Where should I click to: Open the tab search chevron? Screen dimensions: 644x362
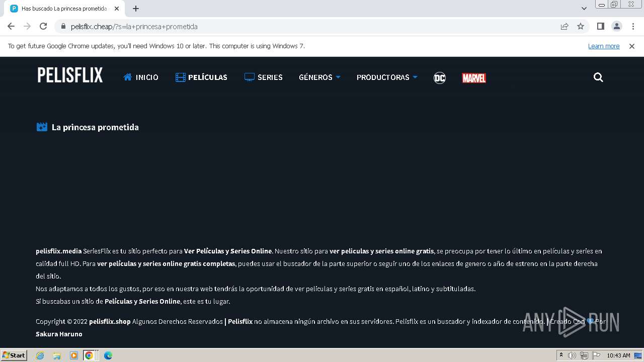[584, 9]
